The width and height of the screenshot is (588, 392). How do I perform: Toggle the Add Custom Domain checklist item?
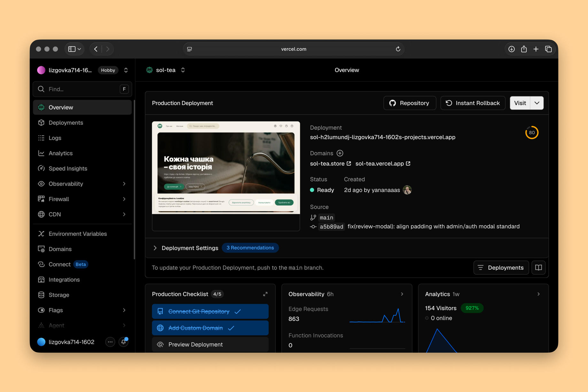[210, 328]
